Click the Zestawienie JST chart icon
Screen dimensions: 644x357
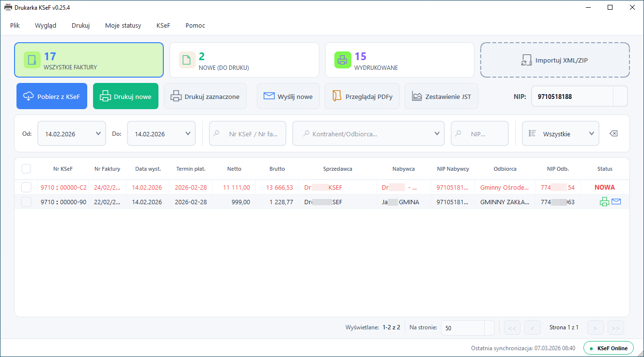[x=417, y=97]
